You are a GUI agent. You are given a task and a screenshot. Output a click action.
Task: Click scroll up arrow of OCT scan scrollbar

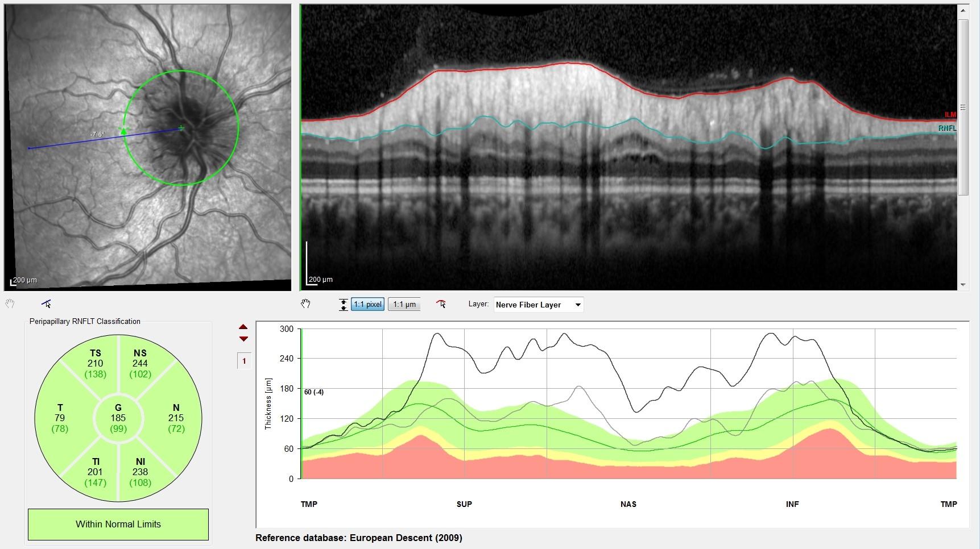[963, 10]
